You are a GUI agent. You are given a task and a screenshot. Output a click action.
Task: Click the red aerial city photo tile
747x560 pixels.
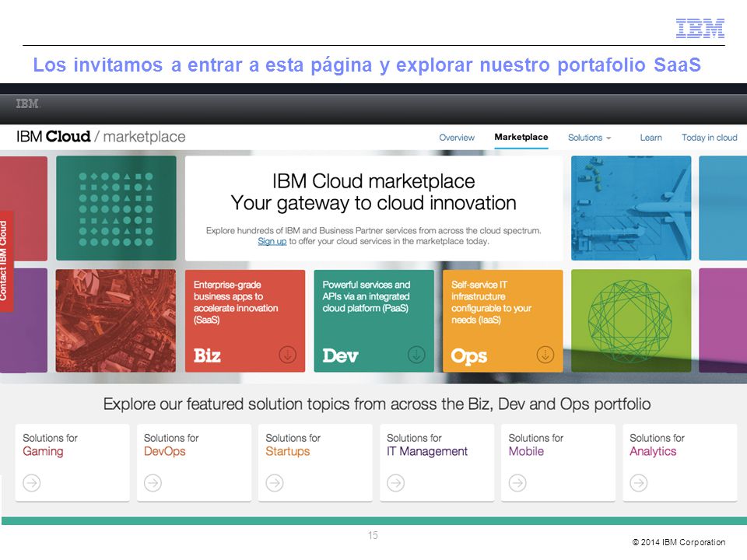tap(116, 321)
